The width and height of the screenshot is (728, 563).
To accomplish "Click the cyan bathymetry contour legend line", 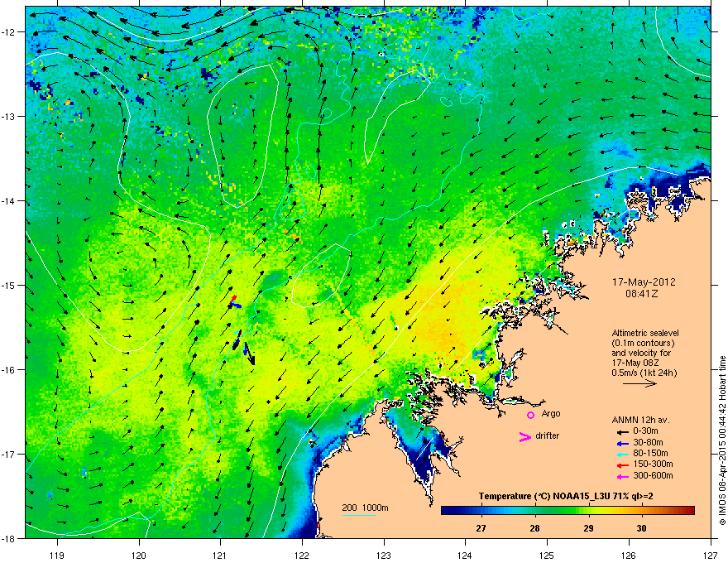I will click(x=358, y=515).
